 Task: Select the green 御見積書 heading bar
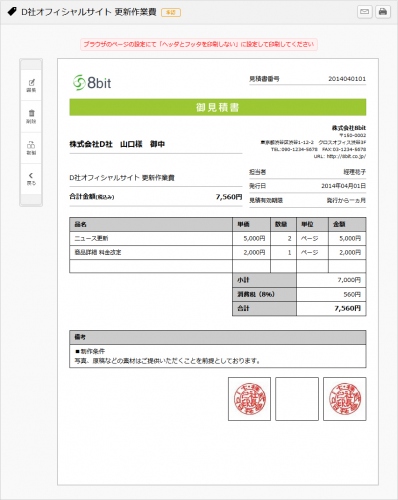point(218,107)
